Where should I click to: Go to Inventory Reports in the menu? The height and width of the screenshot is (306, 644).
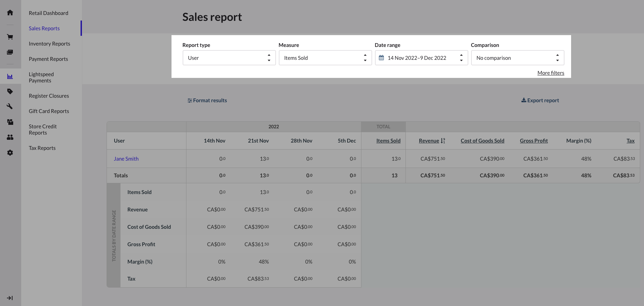coord(49,44)
